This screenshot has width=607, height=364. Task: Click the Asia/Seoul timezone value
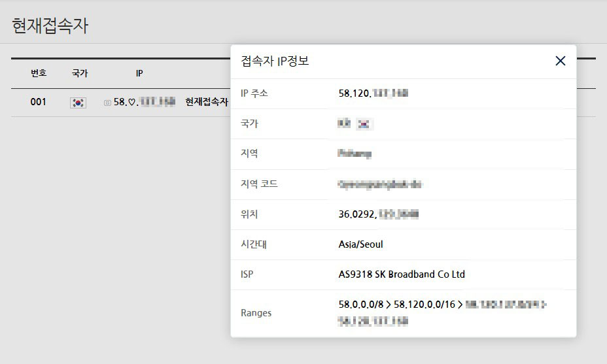360,244
